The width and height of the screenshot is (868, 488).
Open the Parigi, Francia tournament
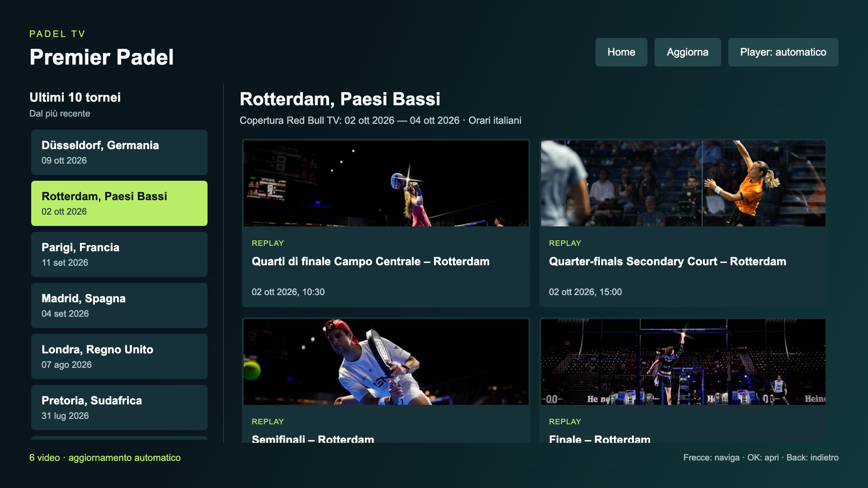point(119,254)
